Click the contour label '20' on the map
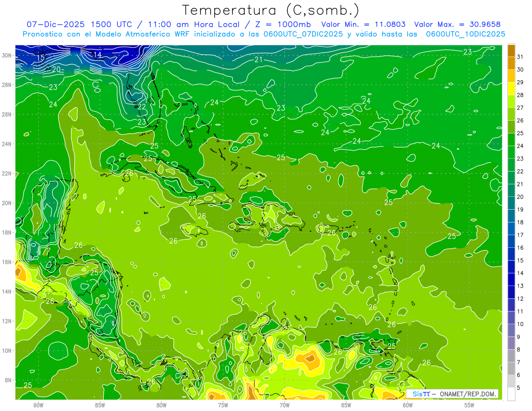Viewport: 532px width, 411px height. [x=56, y=70]
